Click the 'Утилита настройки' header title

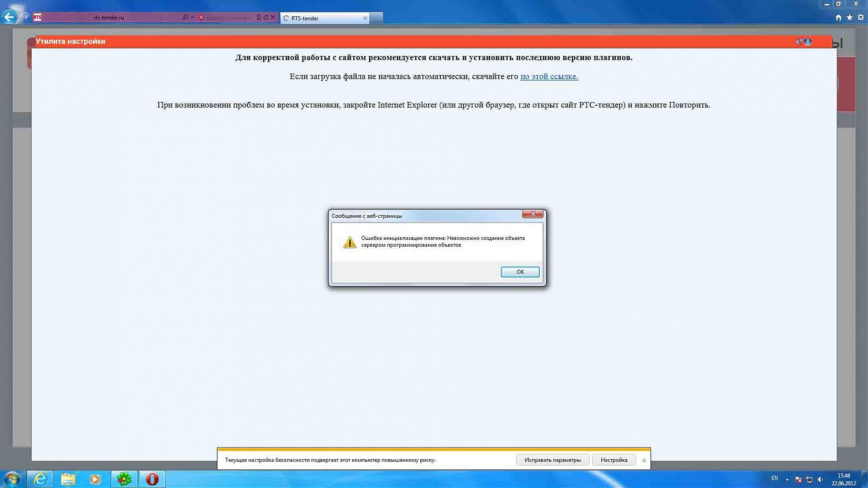click(x=70, y=42)
